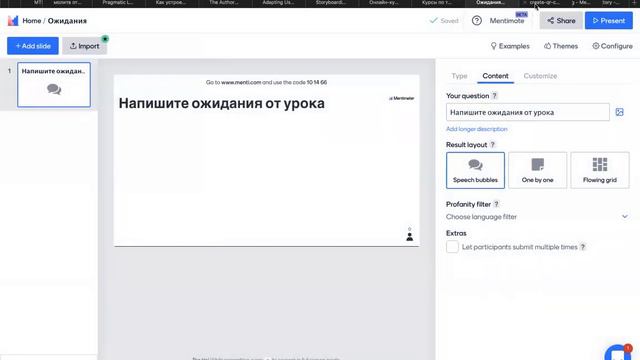Viewport: 640px width, 360px height.
Task: Switch to the Type tab
Action: (x=459, y=76)
